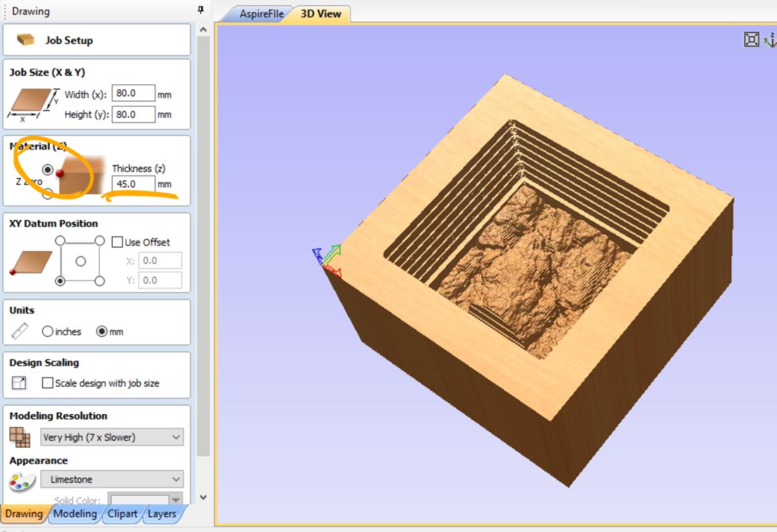Click the zoom-to-fit icon in 3D View

[751, 40]
